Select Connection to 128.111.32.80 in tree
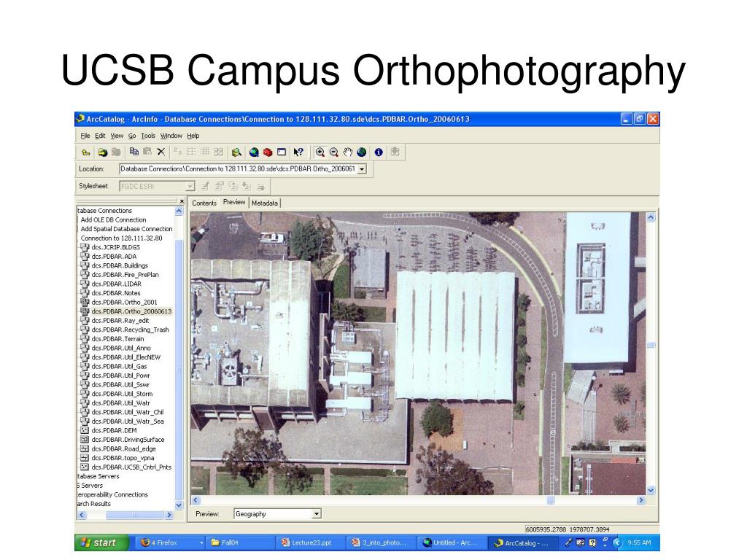 click(121, 238)
